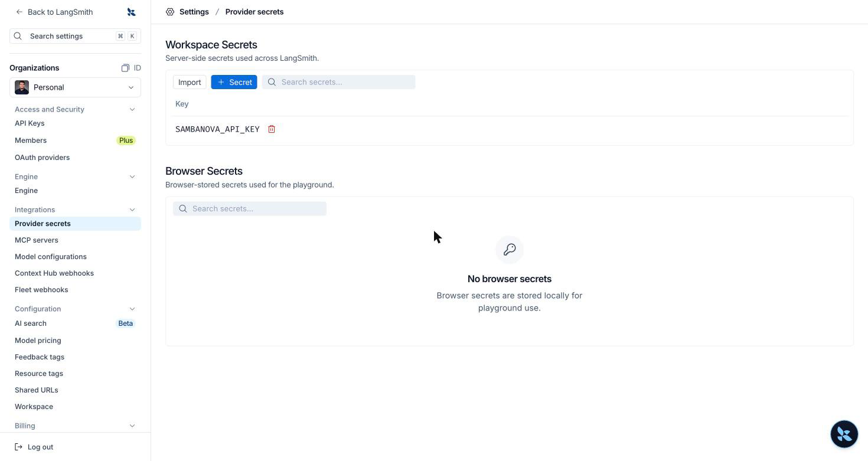Collapse the Billing section
Viewport: 868px width, 461px height.
(x=132, y=426)
